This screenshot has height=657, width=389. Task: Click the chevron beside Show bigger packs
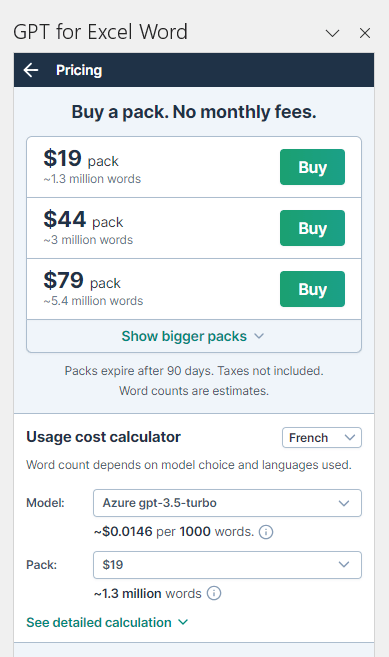coord(259,336)
